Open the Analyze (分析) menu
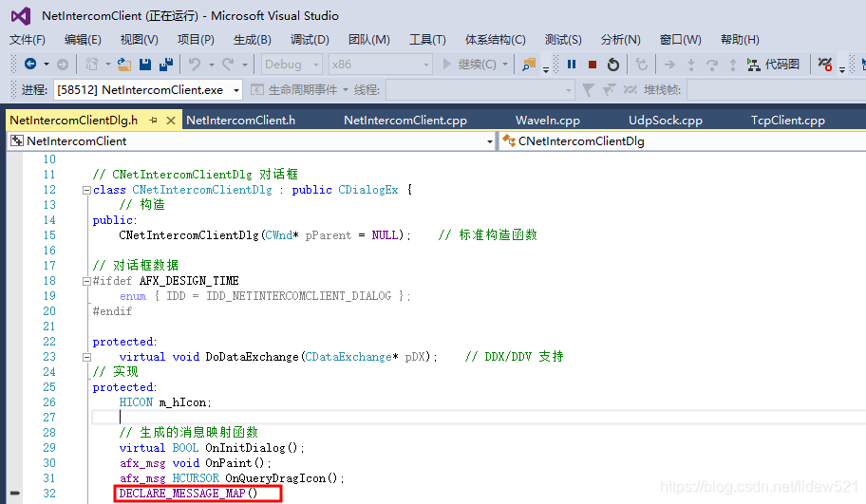 [x=620, y=40]
